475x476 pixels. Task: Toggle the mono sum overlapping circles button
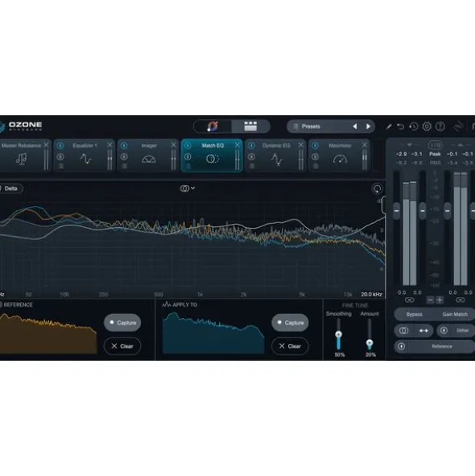[x=403, y=330]
